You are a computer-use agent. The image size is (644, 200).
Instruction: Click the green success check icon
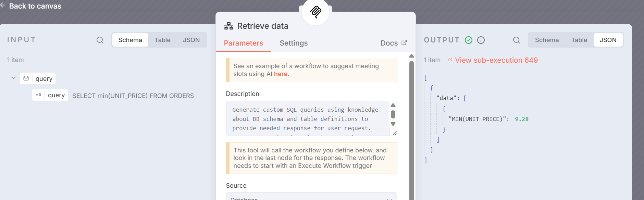469,40
